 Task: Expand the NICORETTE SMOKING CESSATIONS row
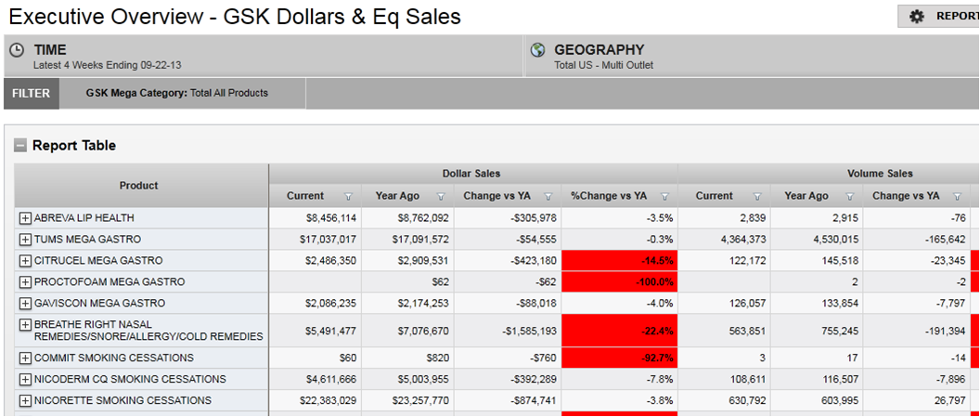(25, 401)
